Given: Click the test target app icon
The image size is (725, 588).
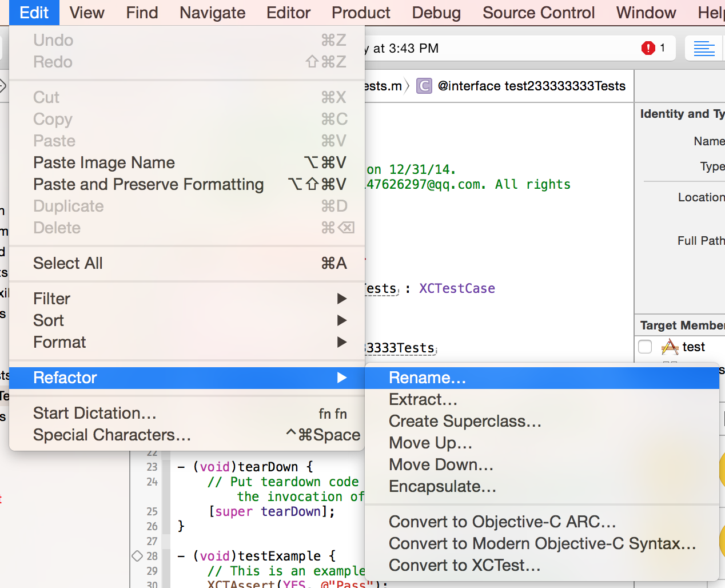Looking at the screenshot, I should 670,347.
